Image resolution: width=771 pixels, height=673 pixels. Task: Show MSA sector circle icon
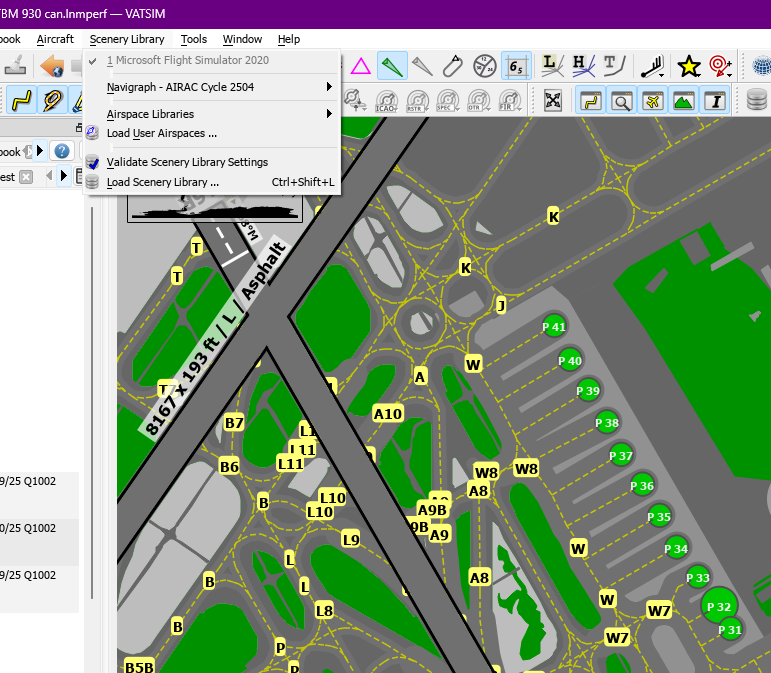tap(485, 66)
